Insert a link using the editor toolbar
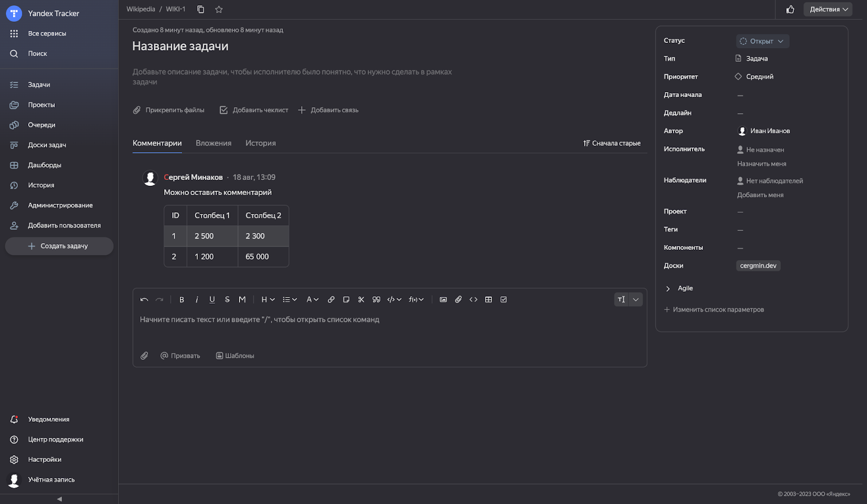Screen dimensions: 867x504 coord(331,300)
